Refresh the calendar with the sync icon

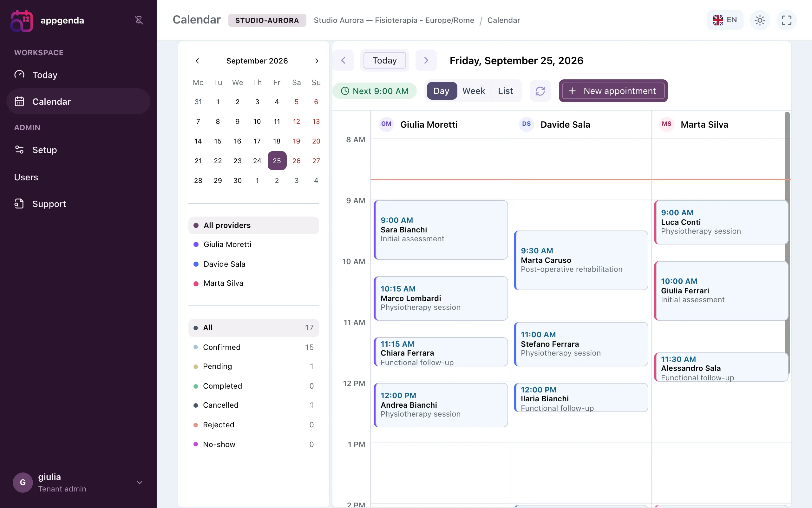pyautogui.click(x=540, y=91)
